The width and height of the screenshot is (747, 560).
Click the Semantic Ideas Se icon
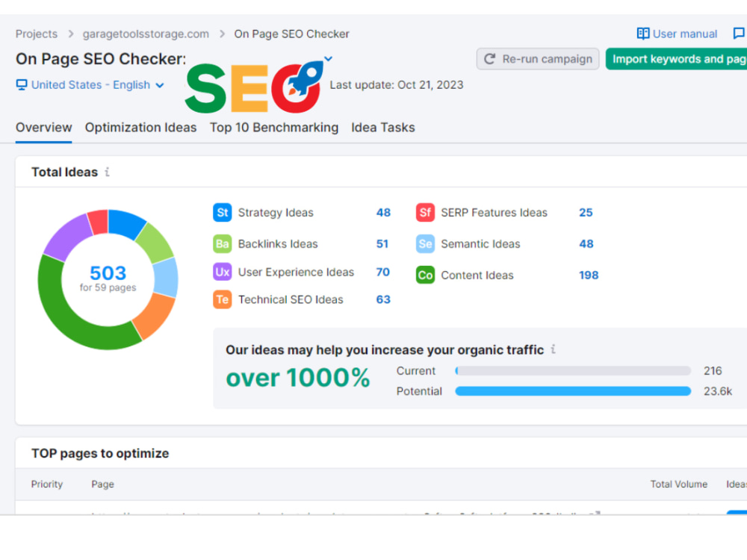tap(425, 244)
